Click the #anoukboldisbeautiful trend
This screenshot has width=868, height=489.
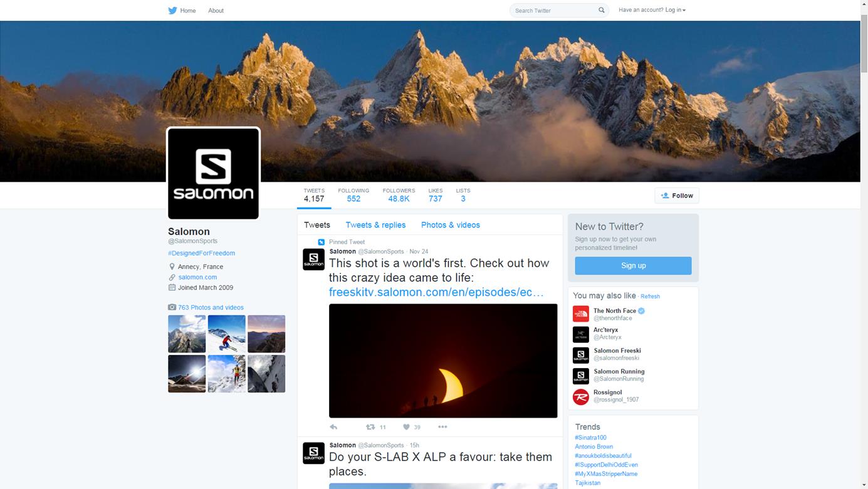point(603,456)
